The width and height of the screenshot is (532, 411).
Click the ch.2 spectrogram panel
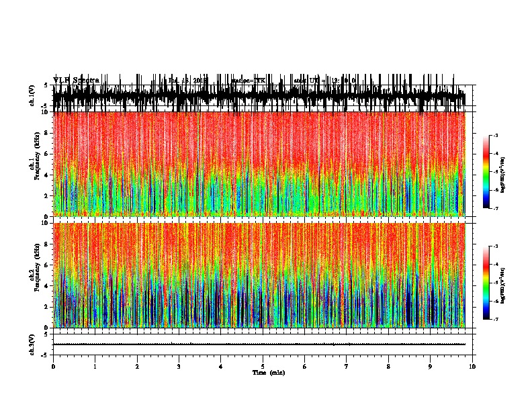(259, 275)
